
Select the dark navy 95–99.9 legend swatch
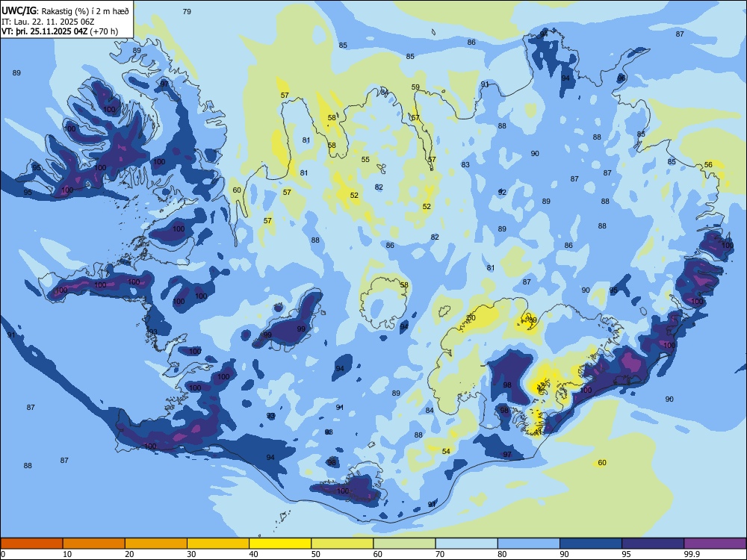pos(653,544)
